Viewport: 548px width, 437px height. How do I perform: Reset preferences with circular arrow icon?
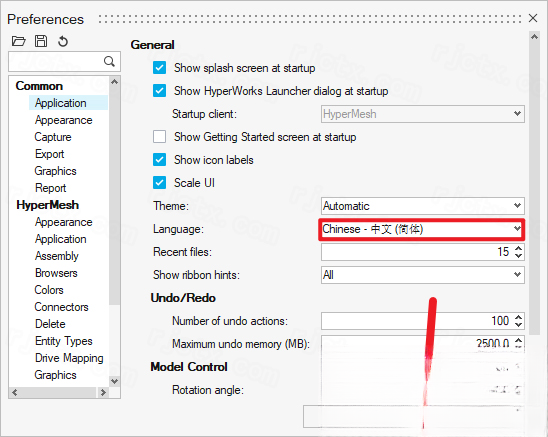63,41
